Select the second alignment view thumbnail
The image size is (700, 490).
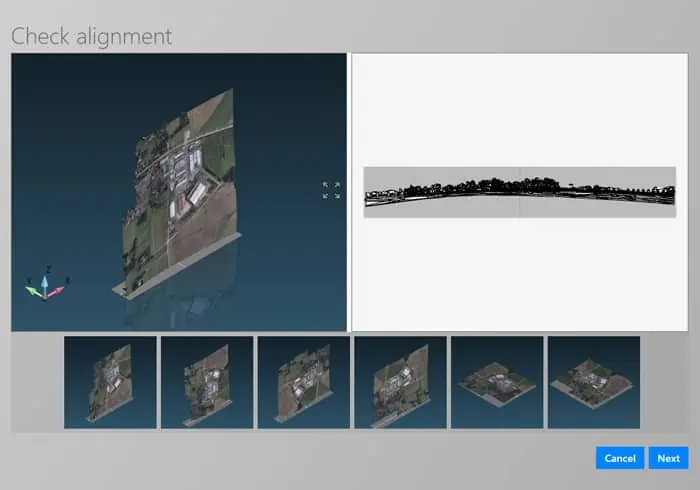coord(207,382)
